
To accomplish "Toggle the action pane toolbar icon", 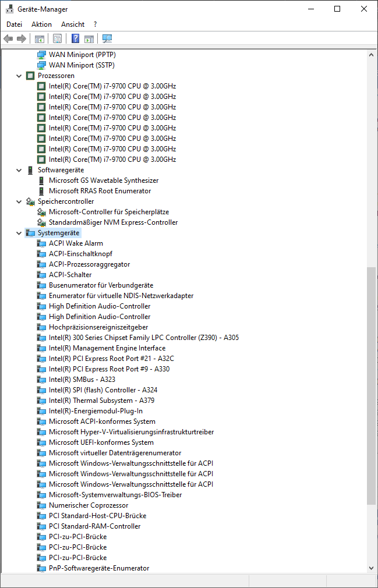I will click(89, 38).
